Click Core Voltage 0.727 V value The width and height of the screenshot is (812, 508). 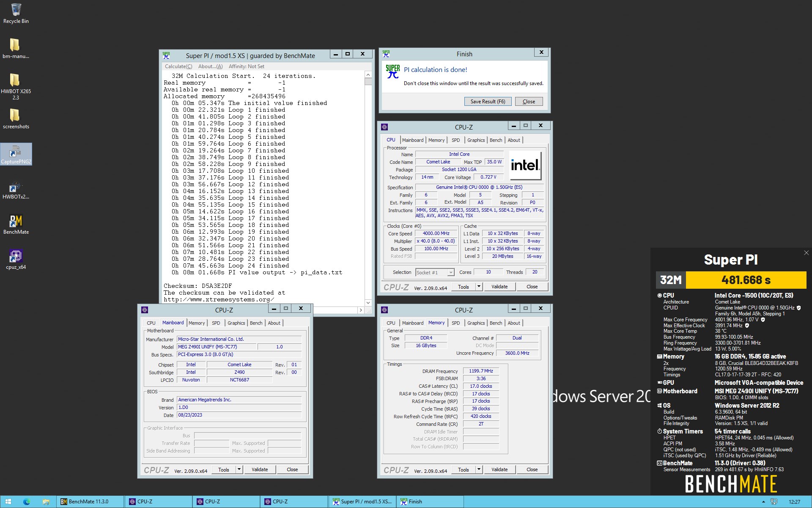tap(488, 177)
